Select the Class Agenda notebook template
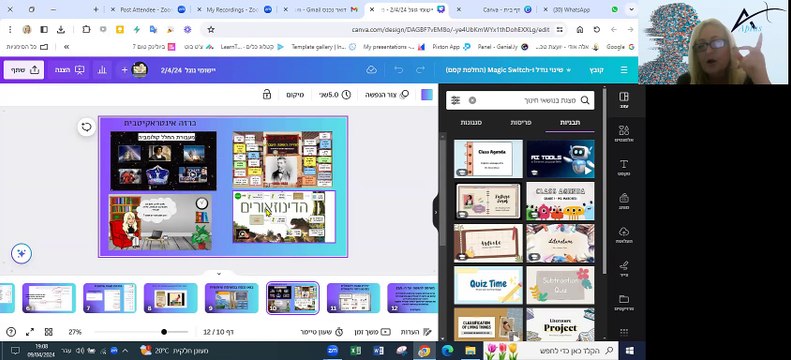 click(x=488, y=158)
